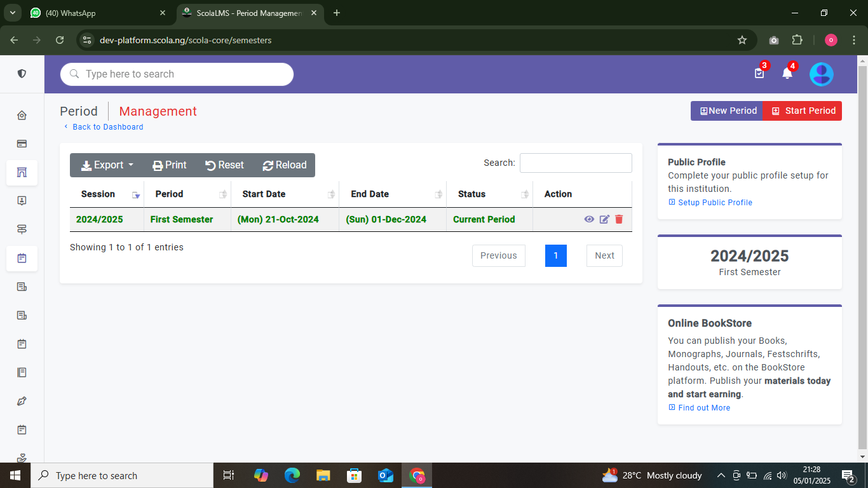Open a new browser tab
Image resolution: width=868 pixels, height=488 pixels.
coord(337,13)
